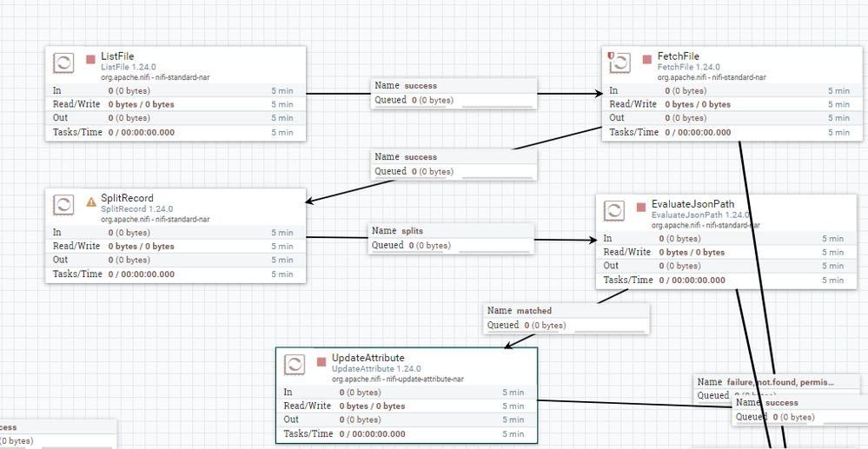
Task: Click 'UpdateAttribute 1.24.0' version text
Action: 376,369
